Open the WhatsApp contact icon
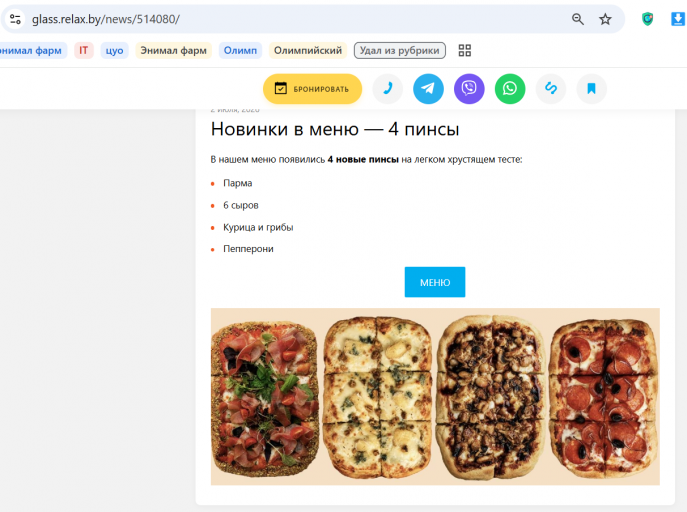 (510, 89)
